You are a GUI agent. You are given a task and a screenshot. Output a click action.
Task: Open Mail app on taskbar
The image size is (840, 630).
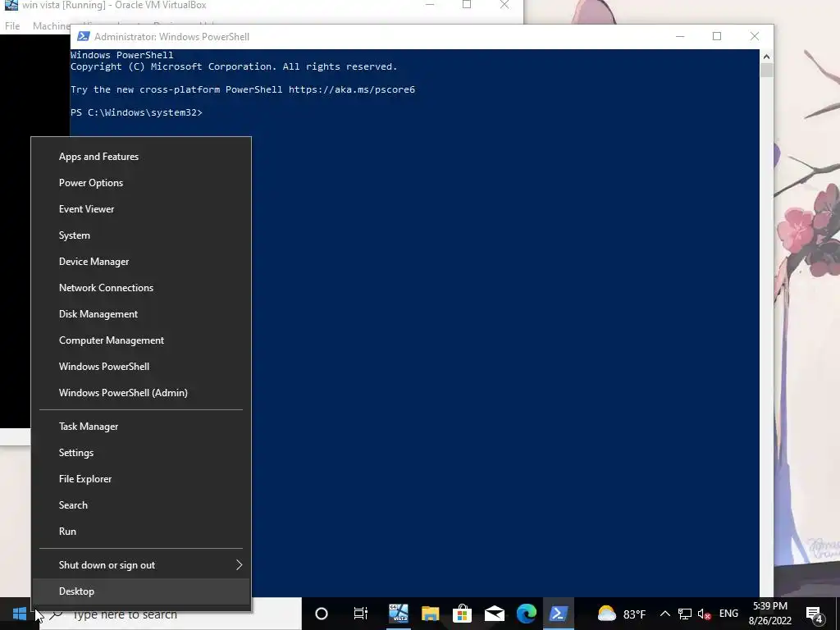click(495, 614)
